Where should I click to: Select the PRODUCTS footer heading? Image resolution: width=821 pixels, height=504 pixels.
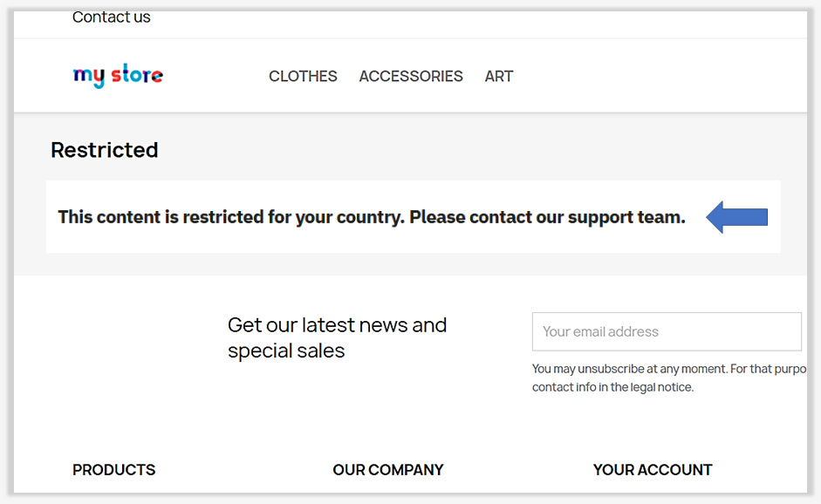[113, 470]
